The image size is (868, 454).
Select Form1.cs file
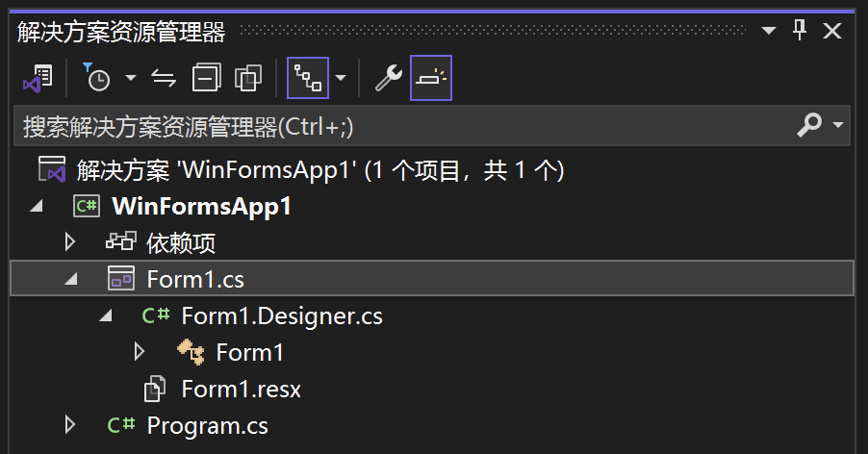[x=195, y=279]
